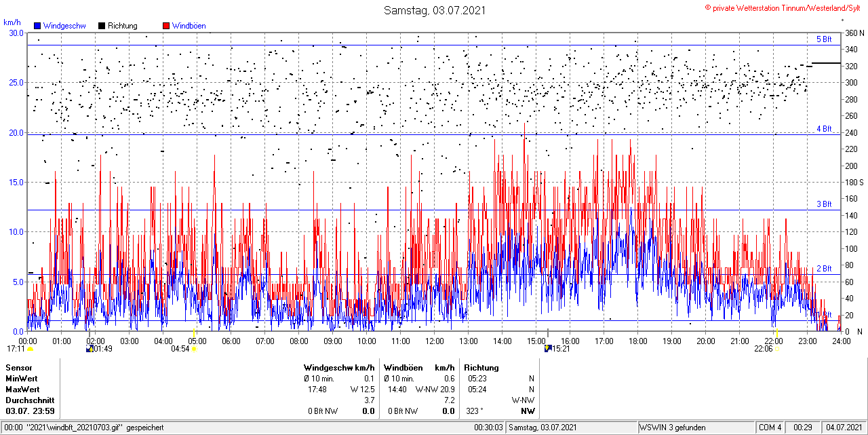Click the 2 Bft threshold label

[x=824, y=269]
